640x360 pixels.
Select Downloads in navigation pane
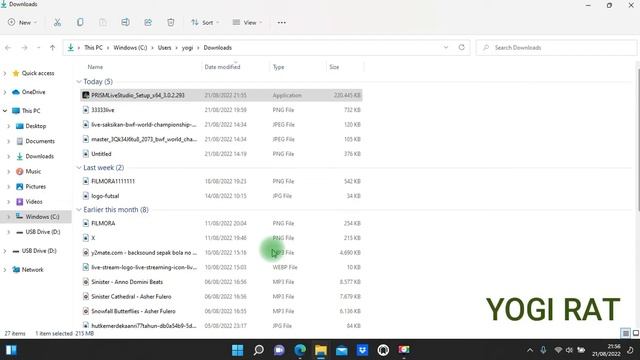click(x=39, y=156)
